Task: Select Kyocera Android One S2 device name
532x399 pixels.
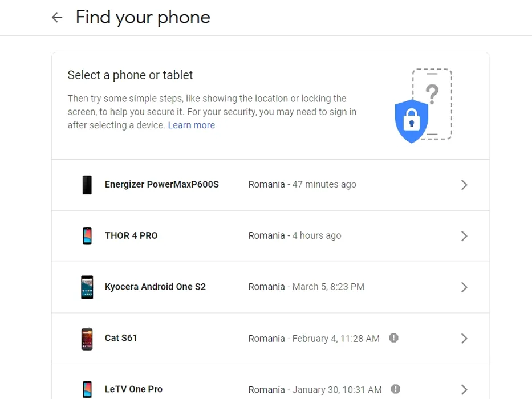Action: 156,287
